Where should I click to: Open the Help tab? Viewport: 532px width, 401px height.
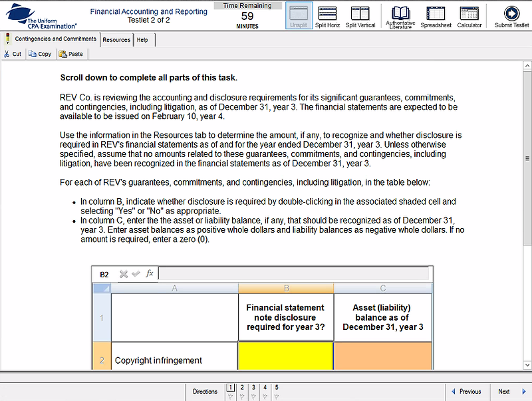point(142,40)
